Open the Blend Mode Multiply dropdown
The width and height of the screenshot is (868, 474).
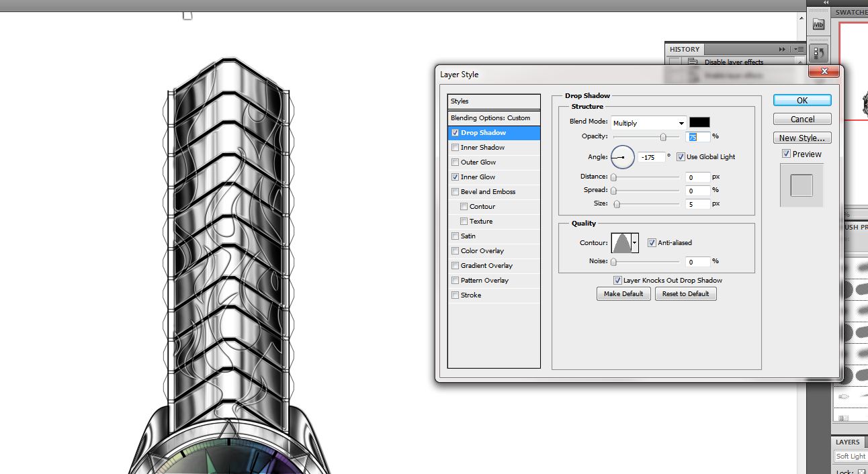click(648, 123)
